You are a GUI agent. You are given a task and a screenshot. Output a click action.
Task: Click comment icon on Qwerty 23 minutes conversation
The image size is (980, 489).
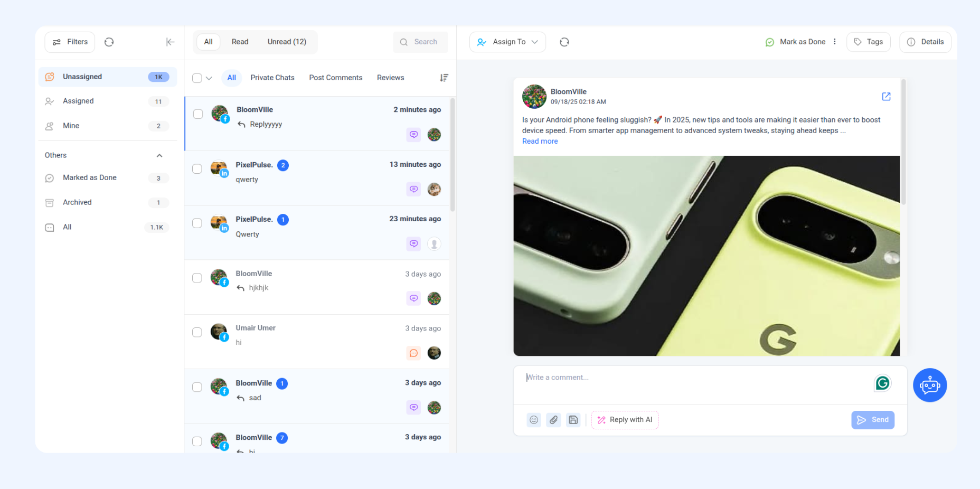pos(414,243)
